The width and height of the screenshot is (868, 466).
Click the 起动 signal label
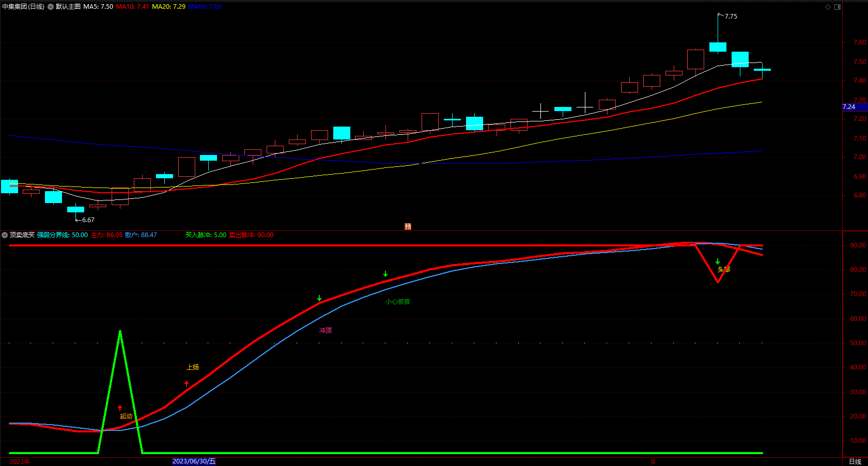[126, 416]
